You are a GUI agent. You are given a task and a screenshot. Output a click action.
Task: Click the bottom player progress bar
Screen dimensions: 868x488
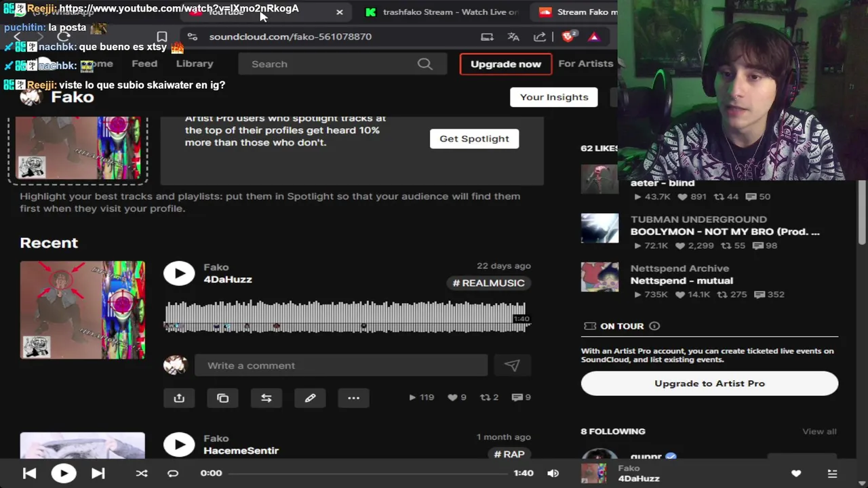click(368, 473)
